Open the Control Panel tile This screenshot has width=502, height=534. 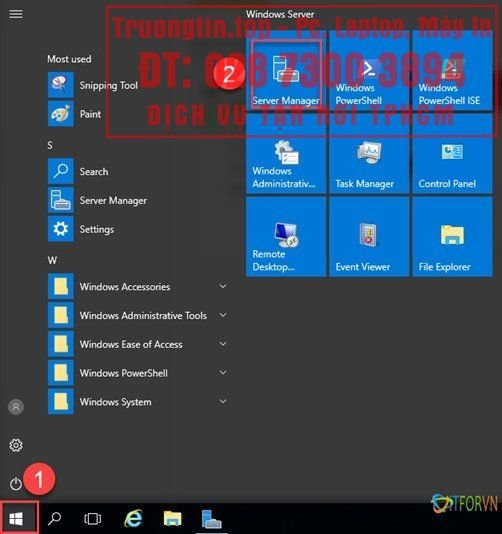452,154
